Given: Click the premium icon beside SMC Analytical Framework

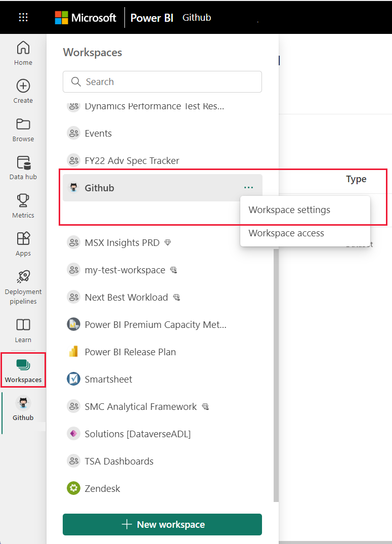Looking at the screenshot, I should 205,407.
